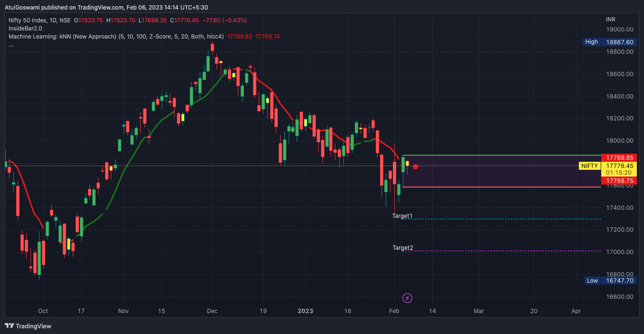
Task: Click the 01:15:20 bar countdown timer
Action: (619, 173)
